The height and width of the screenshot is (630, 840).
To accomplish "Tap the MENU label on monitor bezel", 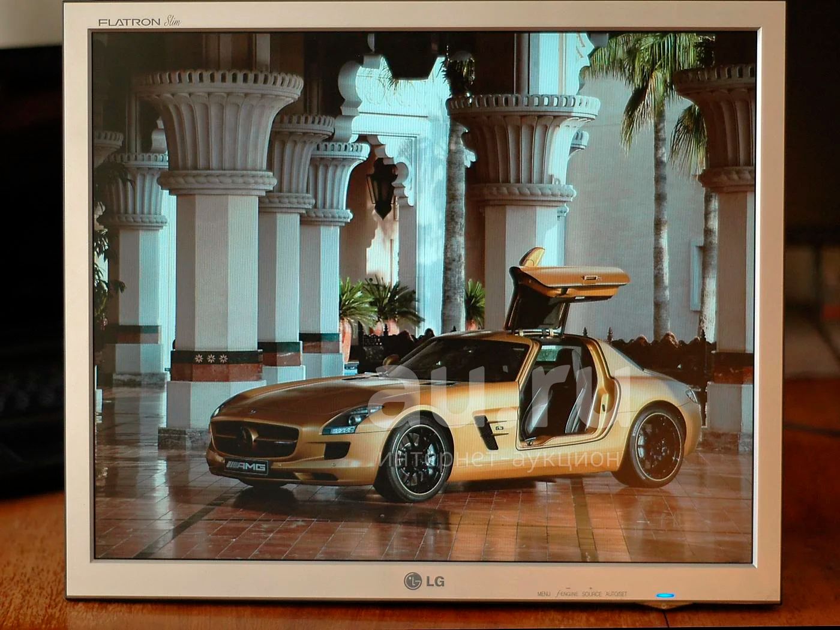I will pyautogui.click(x=544, y=594).
